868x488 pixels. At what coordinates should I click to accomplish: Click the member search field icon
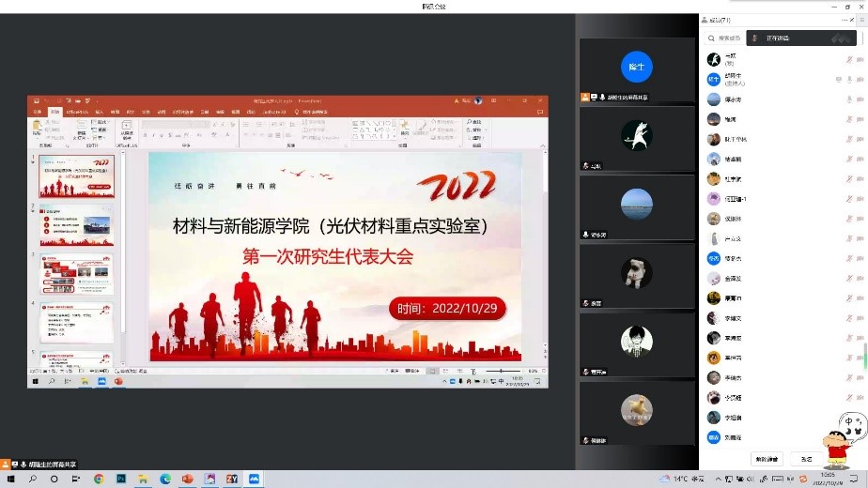point(712,38)
